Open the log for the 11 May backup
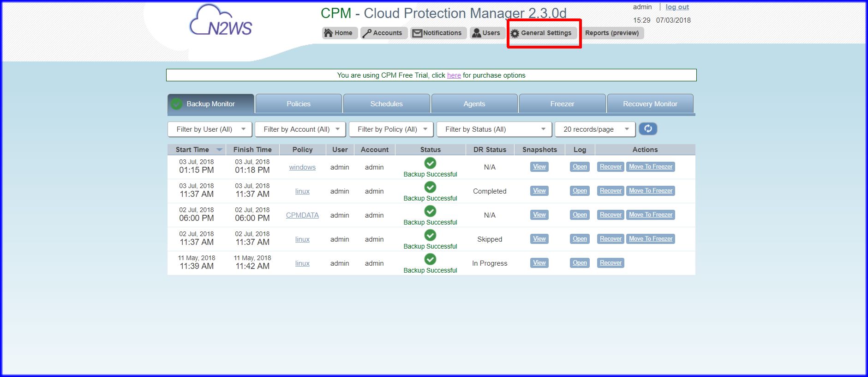 [x=580, y=263]
